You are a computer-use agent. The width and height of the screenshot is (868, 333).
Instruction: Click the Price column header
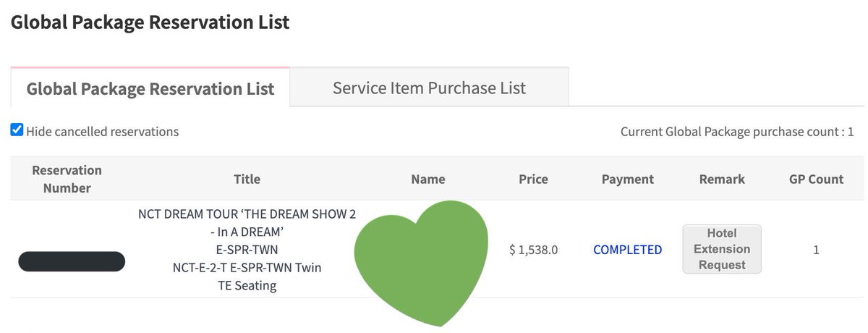pyautogui.click(x=533, y=179)
